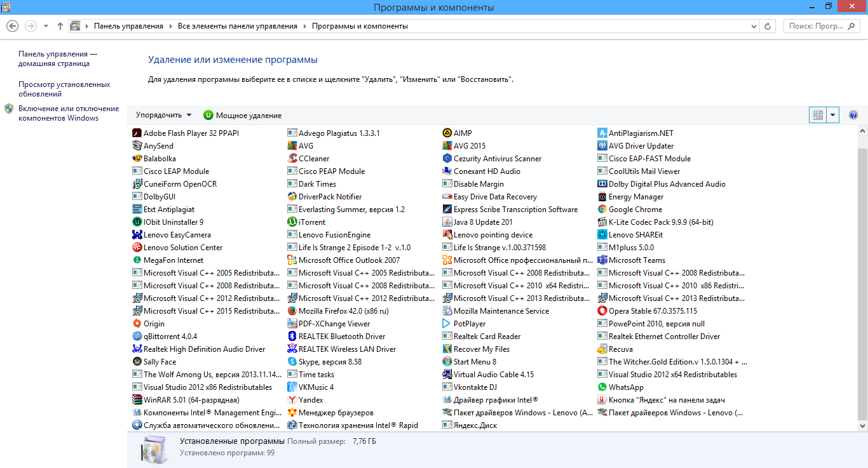
Task: Select the Sally Face icon
Action: coord(137,362)
